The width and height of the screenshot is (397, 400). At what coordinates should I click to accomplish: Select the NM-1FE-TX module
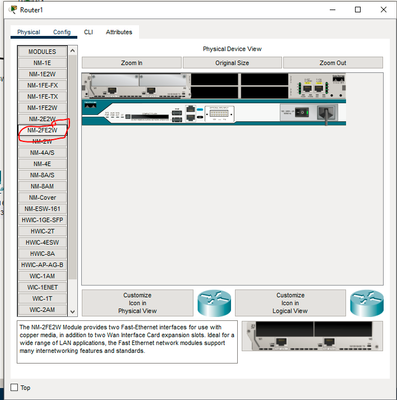click(42, 96)
